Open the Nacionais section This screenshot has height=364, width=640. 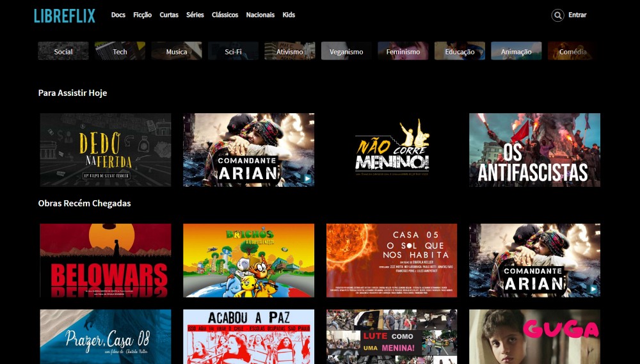click(x=260, y=15)
